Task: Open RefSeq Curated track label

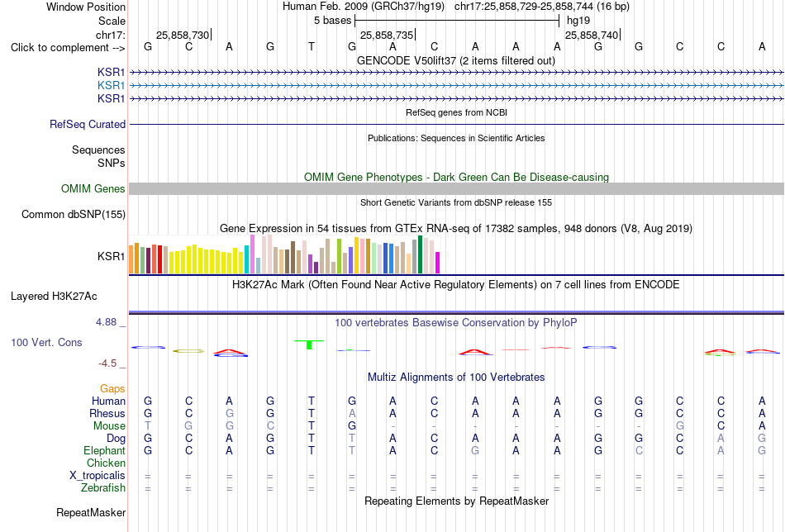Action: [x=87, y=124]
